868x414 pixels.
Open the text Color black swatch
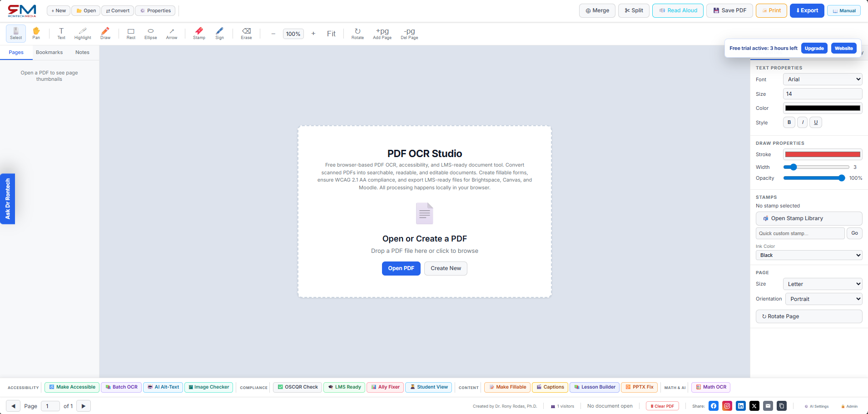[x=823, y=108]
